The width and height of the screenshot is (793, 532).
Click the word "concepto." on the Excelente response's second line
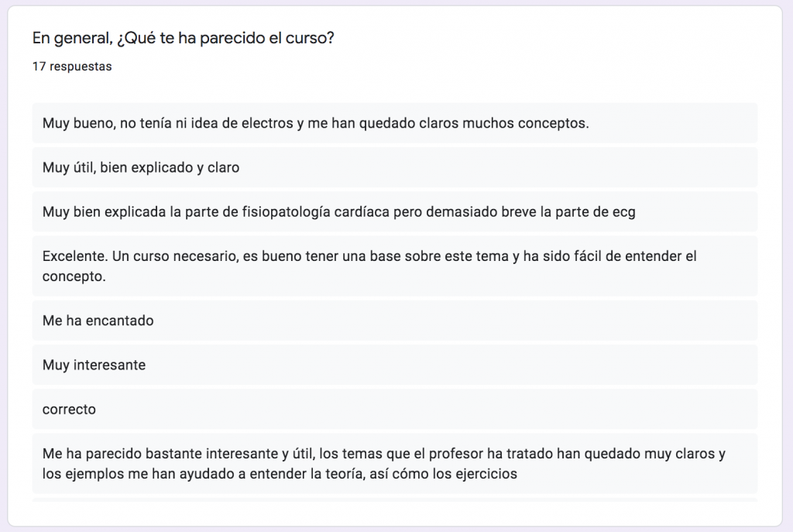tap(74, 276)
